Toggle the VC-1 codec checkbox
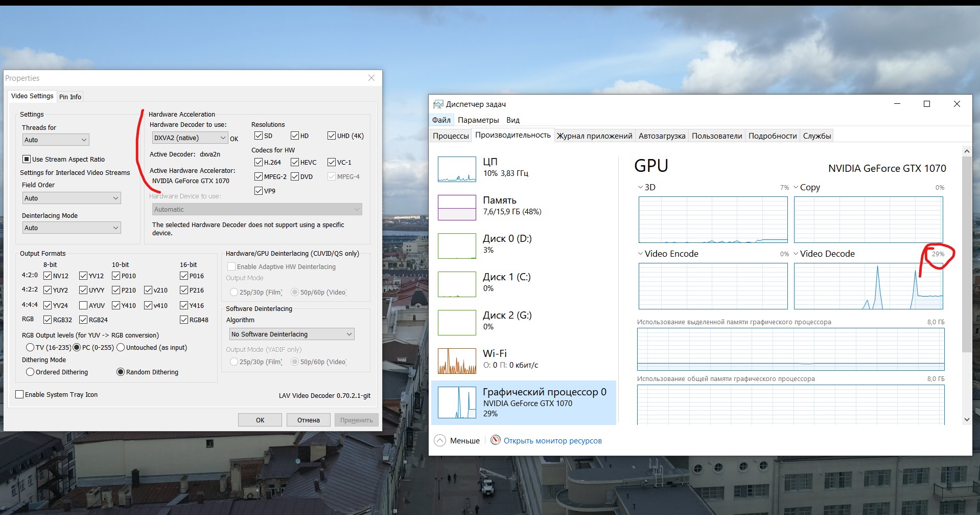 tap(332, 162)
